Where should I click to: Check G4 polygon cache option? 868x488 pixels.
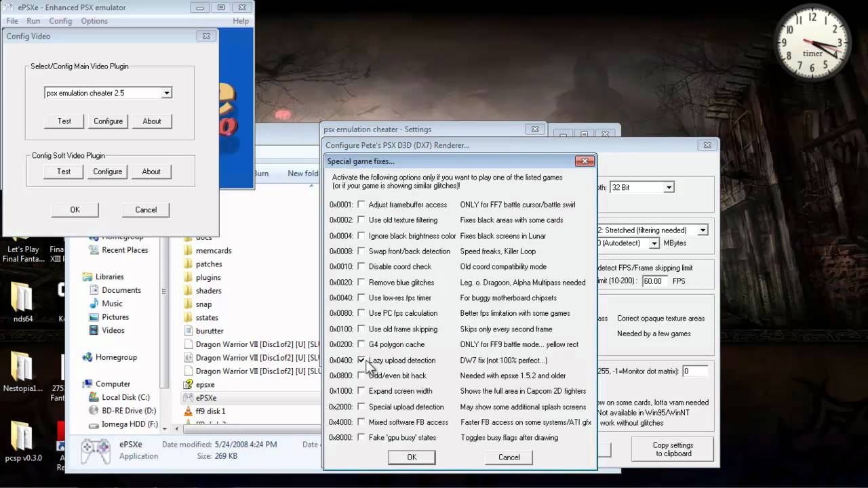point(361,344)
